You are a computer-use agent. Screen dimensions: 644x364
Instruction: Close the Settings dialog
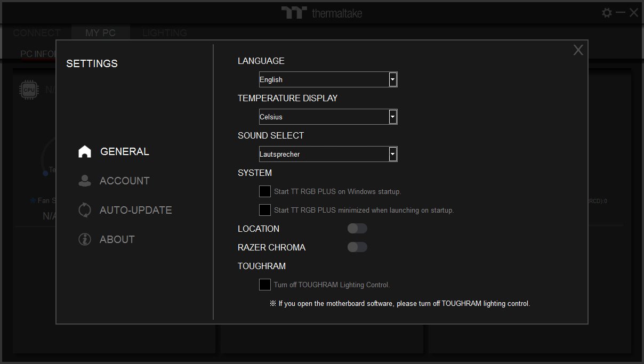[578, 50]
